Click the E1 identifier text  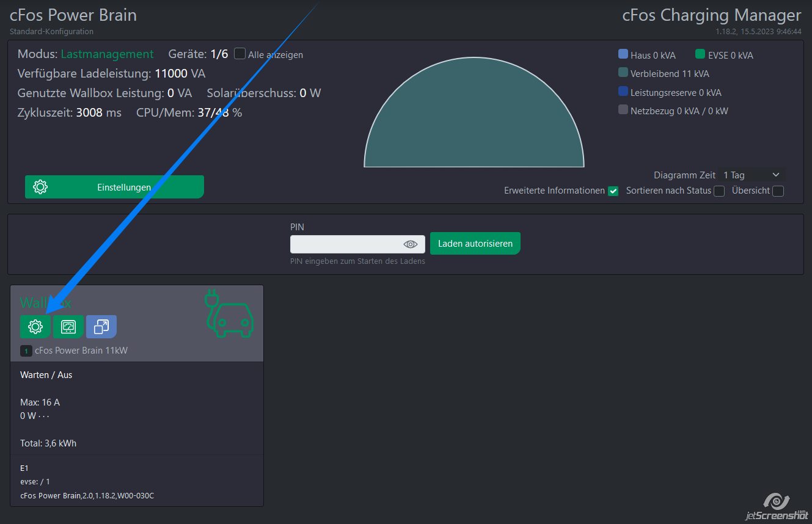pos(24,468)
